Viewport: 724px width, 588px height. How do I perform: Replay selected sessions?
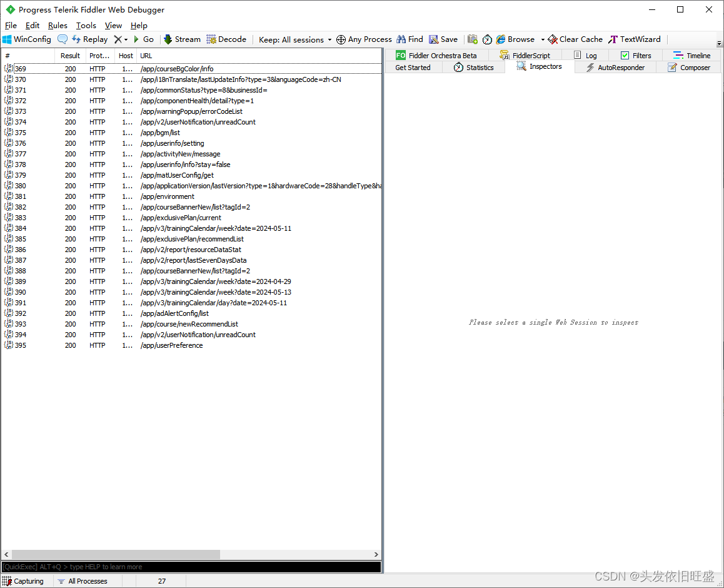pos(90,39)
